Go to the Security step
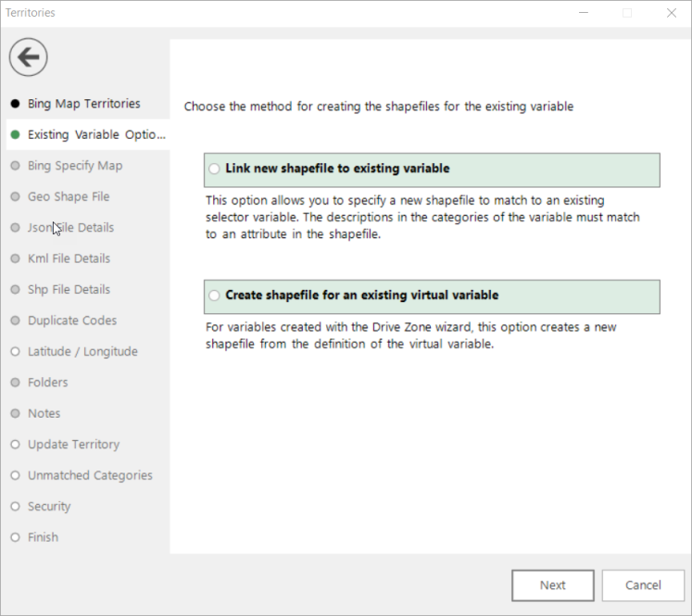The width and height of the screenshot is (692, 616). 48,507
